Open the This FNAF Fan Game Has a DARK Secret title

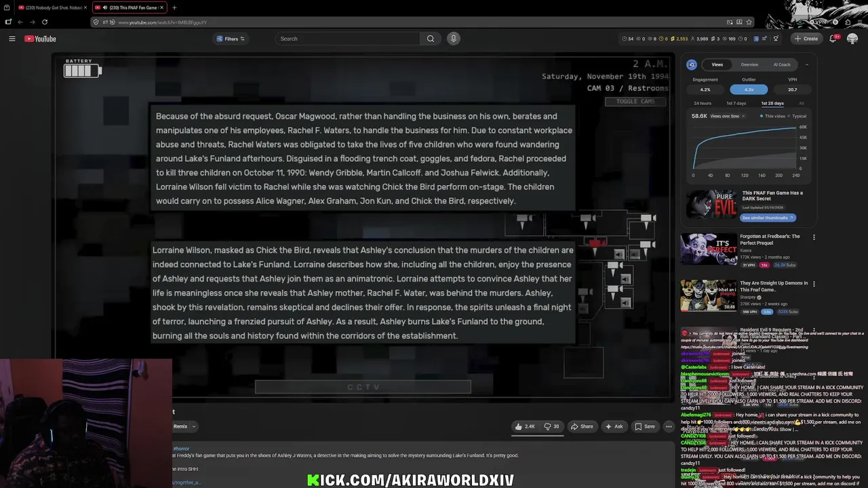point(772,196)
